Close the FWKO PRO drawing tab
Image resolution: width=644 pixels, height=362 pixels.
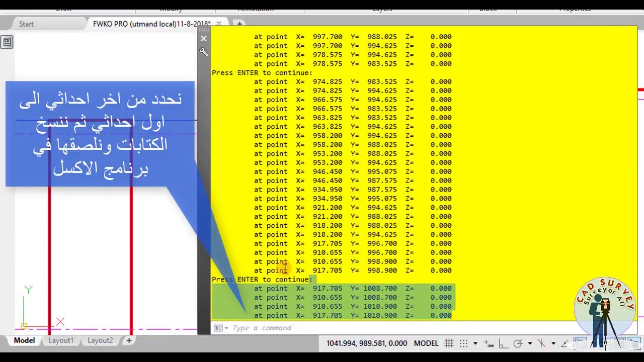click(219, 24)
